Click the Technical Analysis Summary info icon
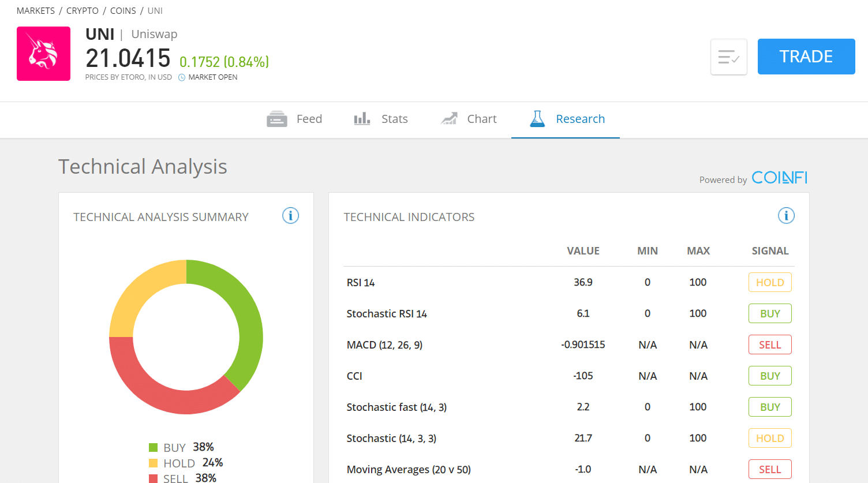Viewport: 868px width, 483px height. tap(290, 216)
